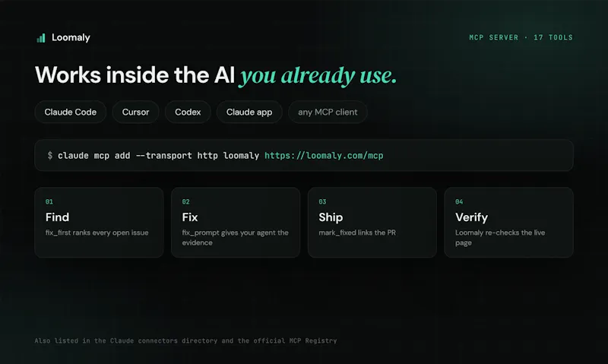This screenshot has height=364, width=608.
Task: Click the 02 step number
Action: tap(185, 201)
